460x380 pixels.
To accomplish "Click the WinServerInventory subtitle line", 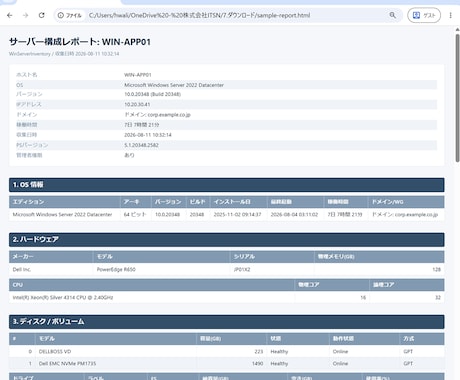I will click(x=64, y=54).
